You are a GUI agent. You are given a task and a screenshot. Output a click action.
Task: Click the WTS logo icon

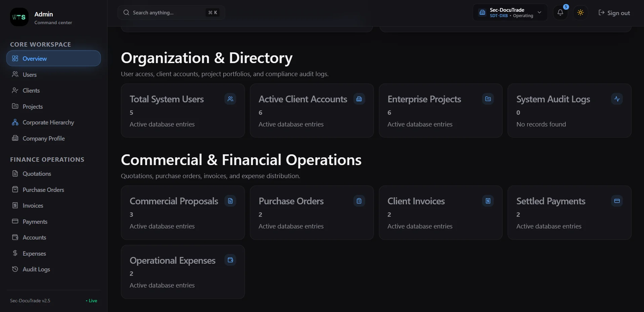click(19, 17)
